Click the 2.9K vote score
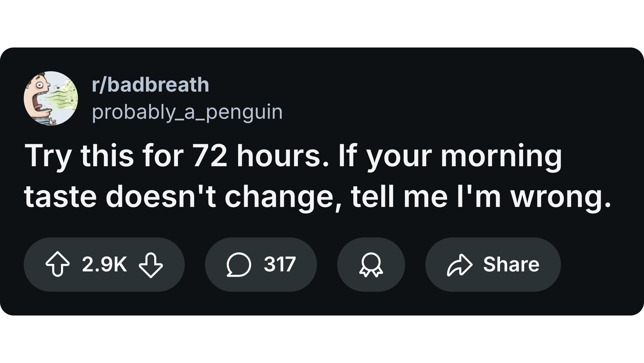Screen dimensions: 644x363 (104, 265)
